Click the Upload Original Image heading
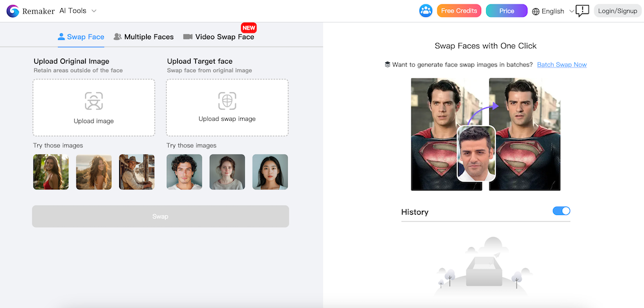Viewport: 644px width, 308px height. pyautogui.click(x=71, y=62)
